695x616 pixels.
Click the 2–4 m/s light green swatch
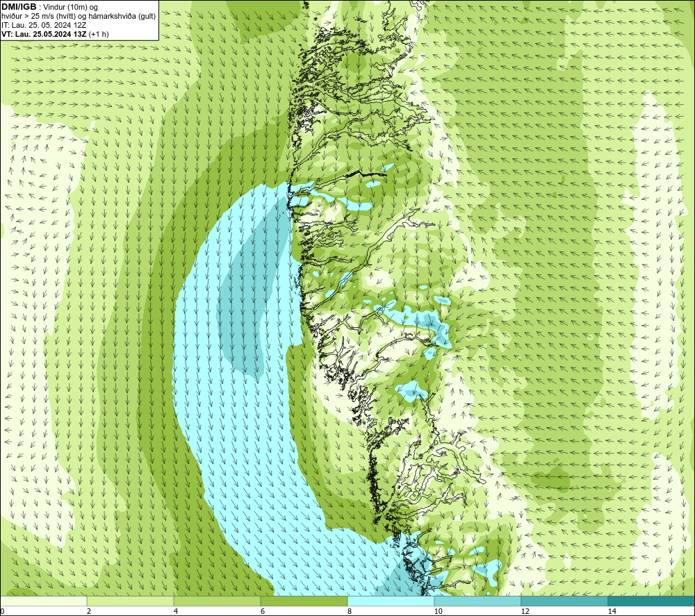point(131,601)
